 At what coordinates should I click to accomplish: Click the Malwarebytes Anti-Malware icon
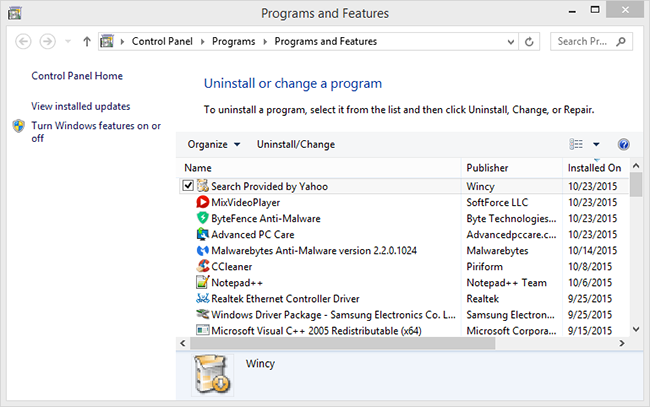click(203, 250)
